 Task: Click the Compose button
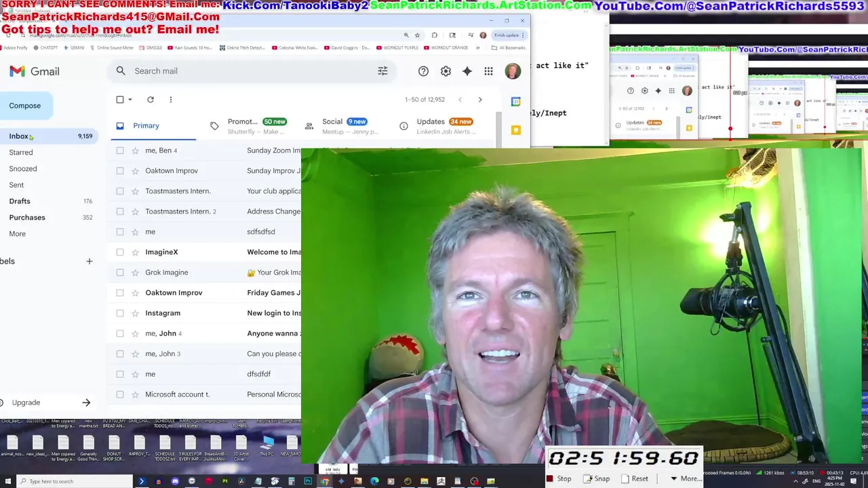click(x=25, y=106)
